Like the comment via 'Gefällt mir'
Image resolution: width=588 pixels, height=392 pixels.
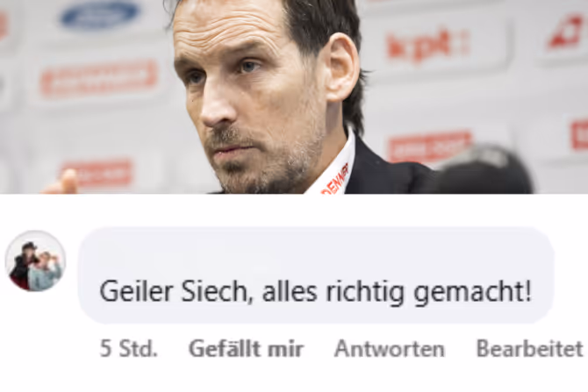click(247, 349)
